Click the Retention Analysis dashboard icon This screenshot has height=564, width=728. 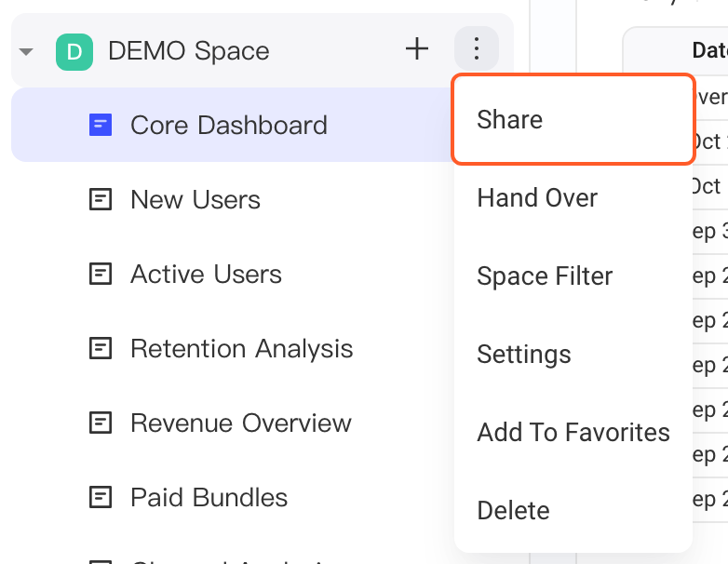101,349
